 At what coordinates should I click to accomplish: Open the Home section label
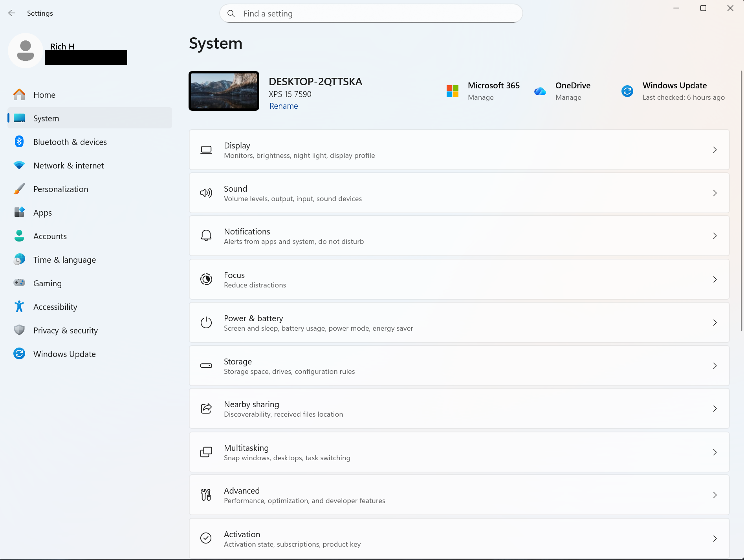(44, 95)
